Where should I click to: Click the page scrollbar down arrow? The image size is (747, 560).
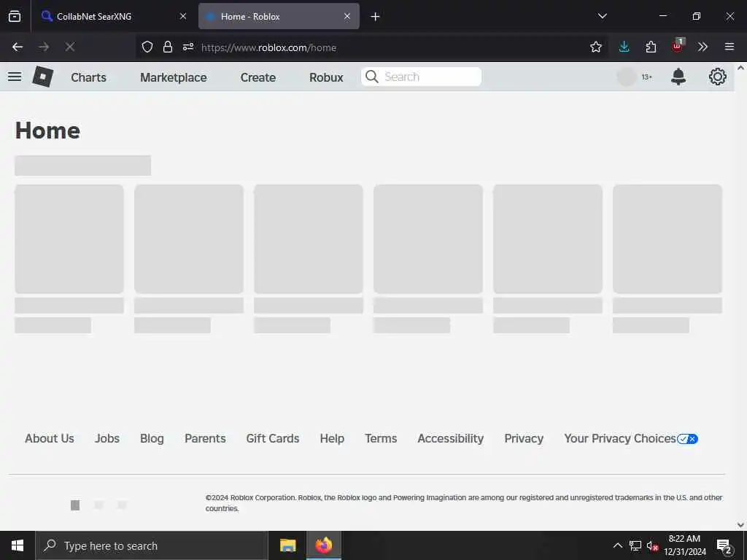(x=740, y=525)
